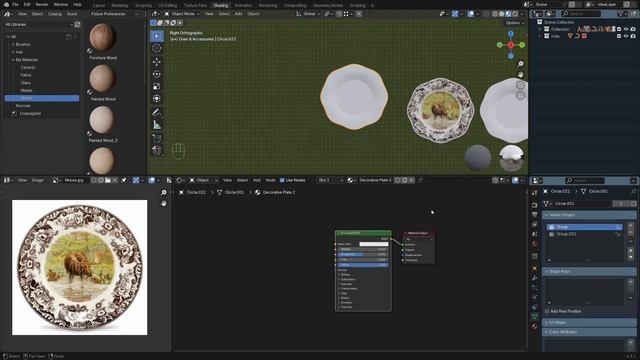This screenshot has width=640, height=360.
Task: Click the pan hand icon in 3D viewport
Action: point(520,74)
